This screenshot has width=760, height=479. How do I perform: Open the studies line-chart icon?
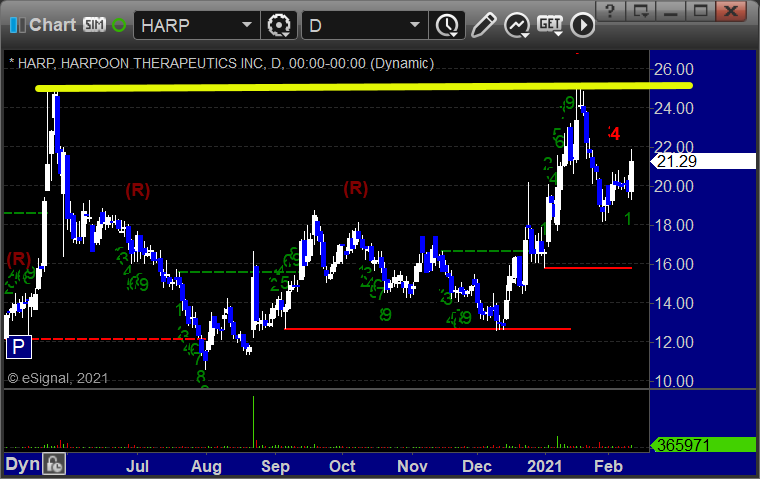517,25
